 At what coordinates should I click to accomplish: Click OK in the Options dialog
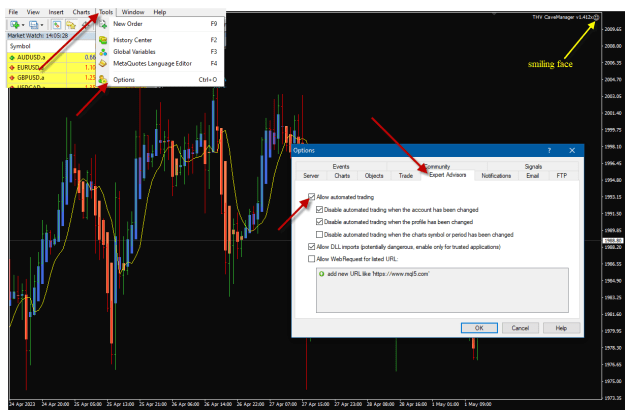click(479, 328)
